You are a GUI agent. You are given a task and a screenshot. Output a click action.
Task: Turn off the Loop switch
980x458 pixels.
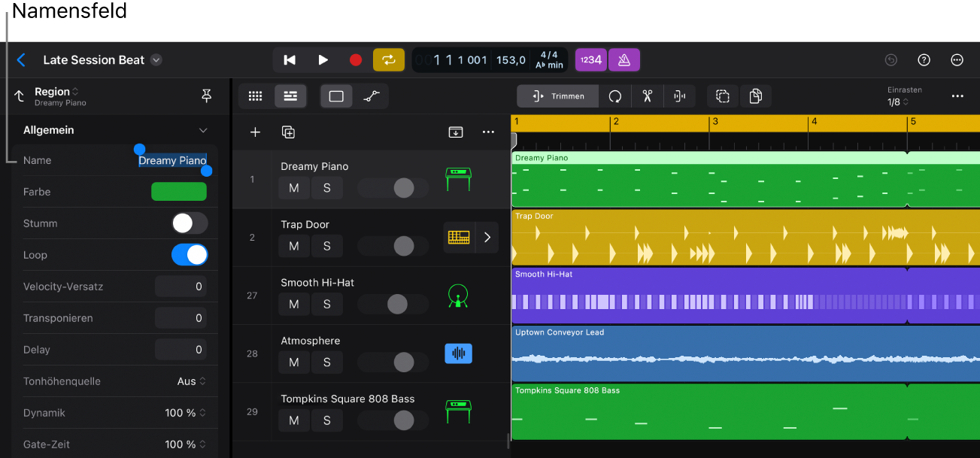point(190,255)
